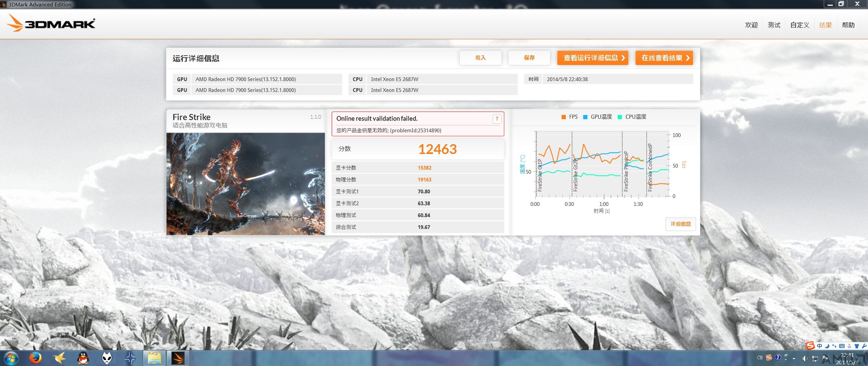Image resolution: width=868 pixels, height=366 pixels.
Task: Open foobar2000 alien icon in taskbar
Action: [107, 358]
